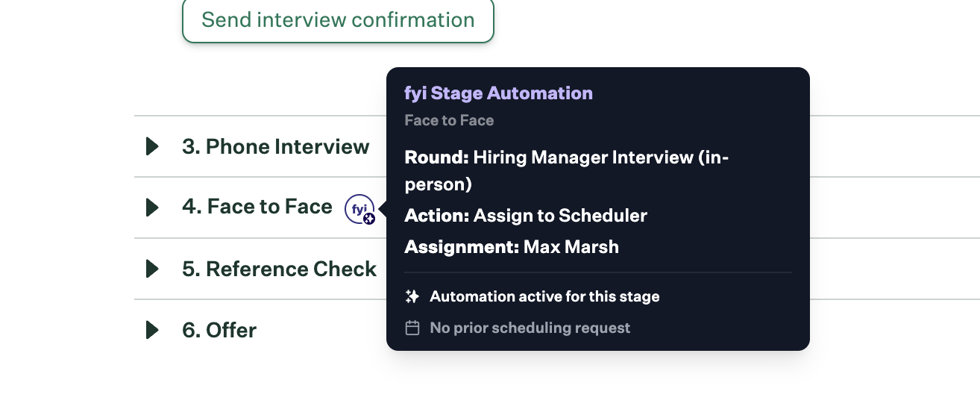Expand the Offer stage arrow
Image resolution: width=980 pixels, height=415 pixels.
tap(152, 330)
